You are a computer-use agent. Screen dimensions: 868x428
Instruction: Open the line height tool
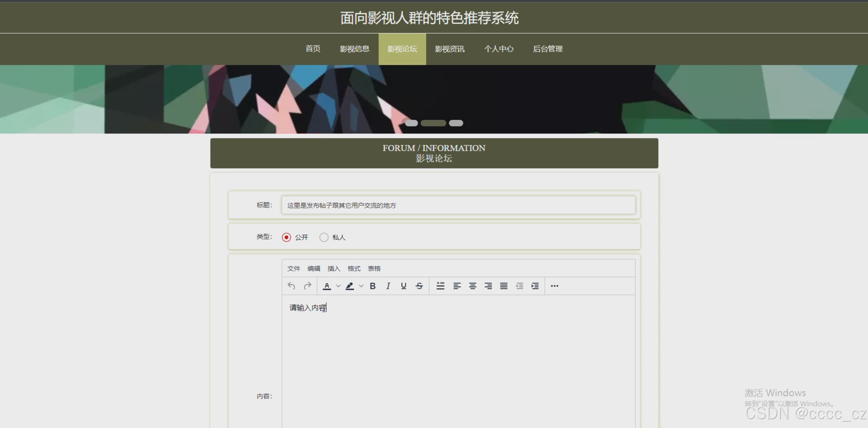pyautogui.click(x=440, y=286)
